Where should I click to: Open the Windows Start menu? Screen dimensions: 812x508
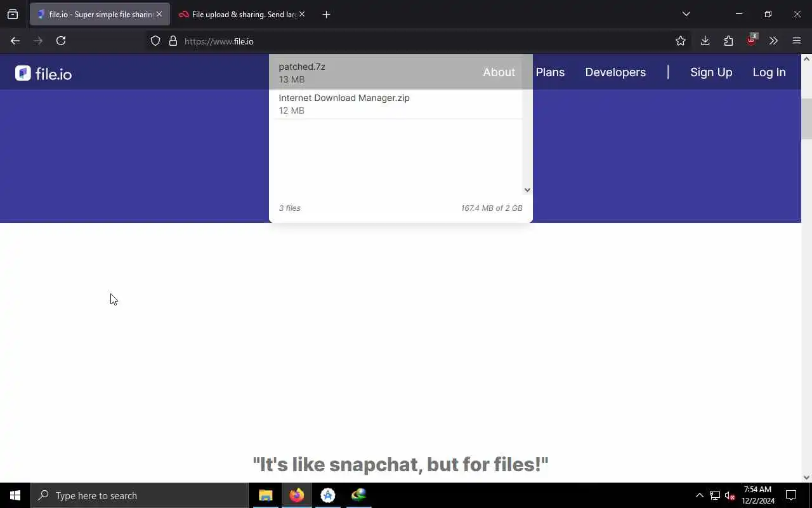tap(15, 495)
